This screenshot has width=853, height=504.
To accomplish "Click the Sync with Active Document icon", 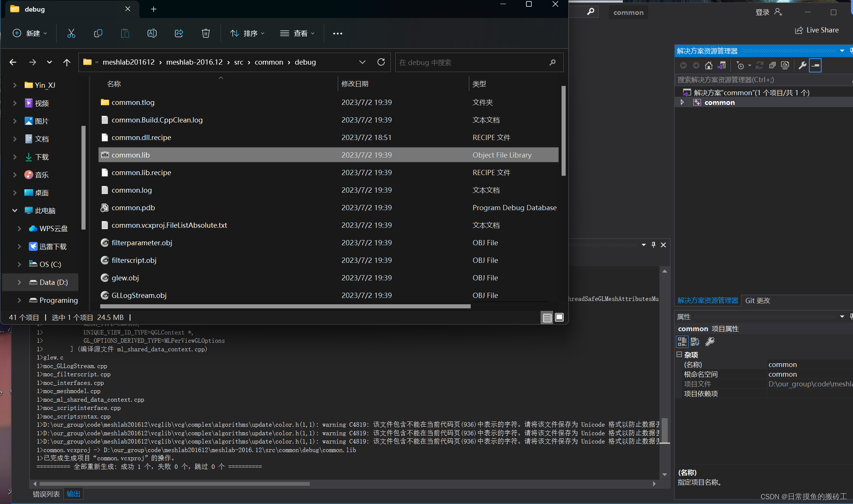I will (721, 65).
